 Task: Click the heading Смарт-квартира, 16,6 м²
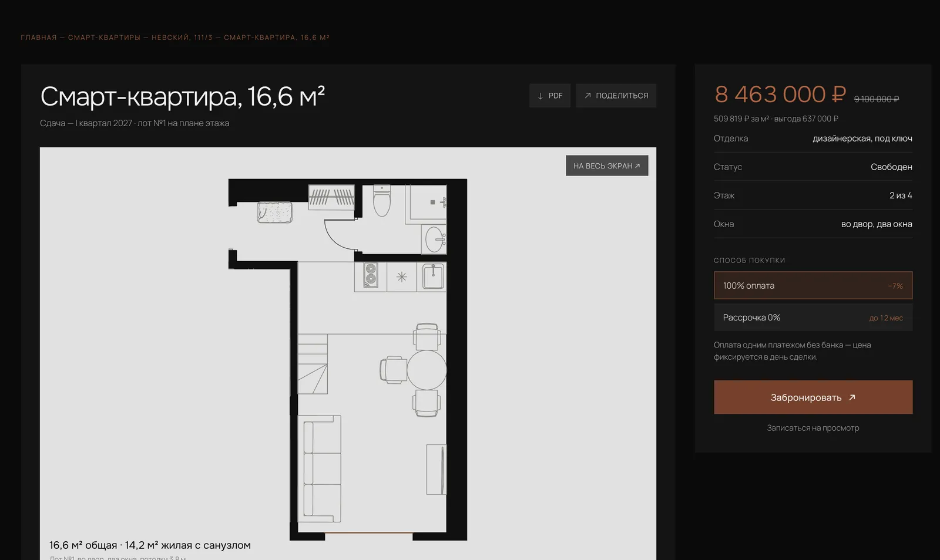[182, 97]
